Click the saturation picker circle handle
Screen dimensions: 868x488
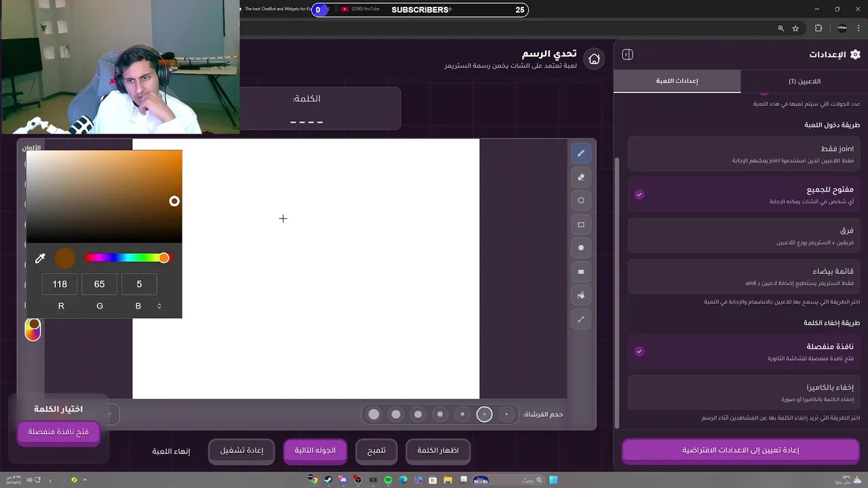point(174,201)
